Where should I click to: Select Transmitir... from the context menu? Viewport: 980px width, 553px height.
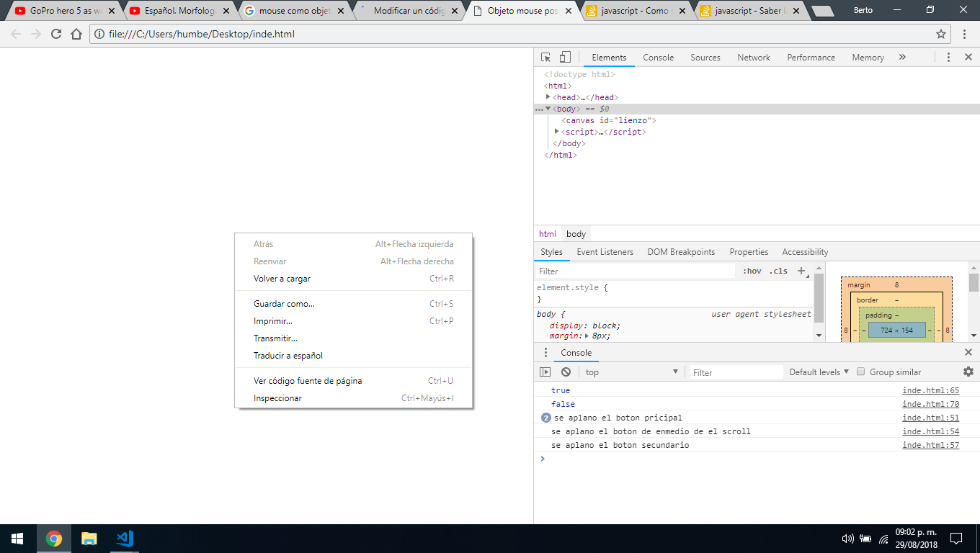pos(354,338)
